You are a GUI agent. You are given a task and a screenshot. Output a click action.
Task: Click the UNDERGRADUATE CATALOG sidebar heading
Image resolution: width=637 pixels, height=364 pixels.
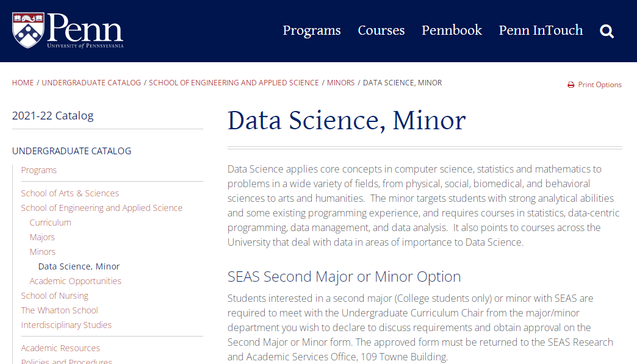click(72, 151)
